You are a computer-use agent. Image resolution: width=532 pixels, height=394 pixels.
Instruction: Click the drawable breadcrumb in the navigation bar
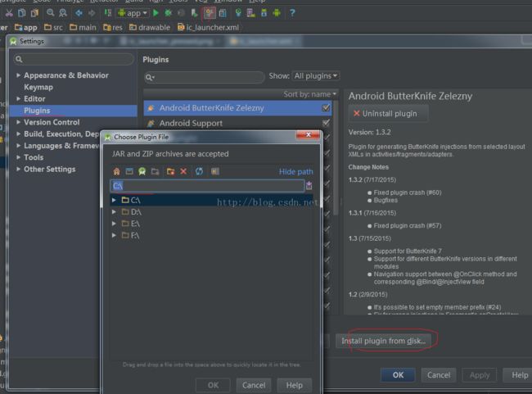click(x=150, y=28)
